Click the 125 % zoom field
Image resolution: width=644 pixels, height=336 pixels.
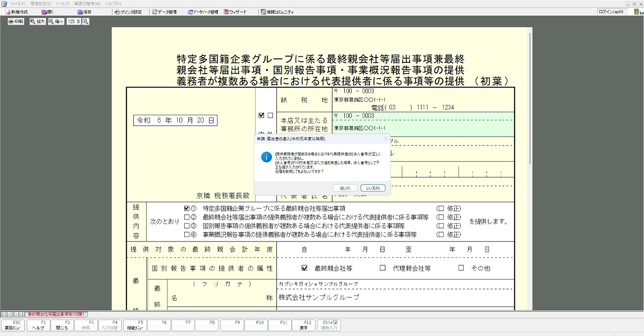tap(73, 22)
